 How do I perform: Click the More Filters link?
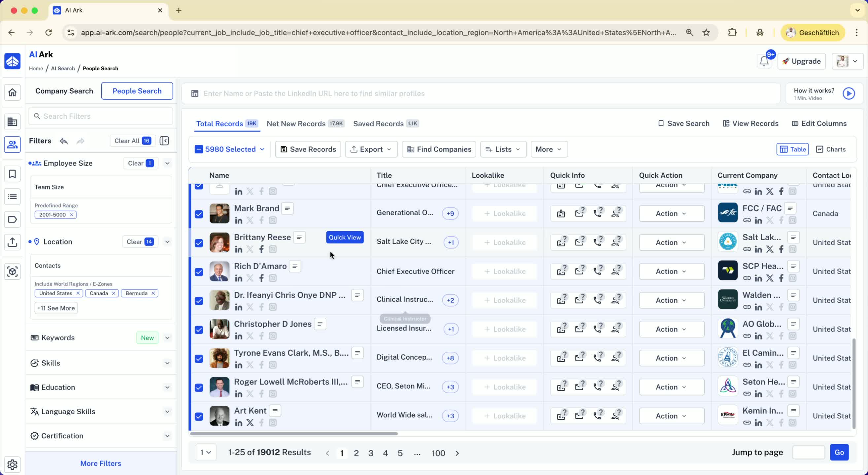coord(100,463)
